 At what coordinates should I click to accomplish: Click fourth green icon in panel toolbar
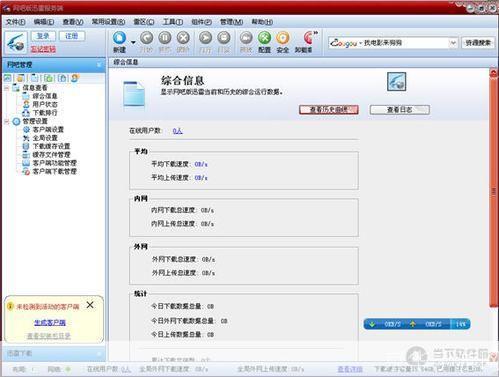[48, 78]
